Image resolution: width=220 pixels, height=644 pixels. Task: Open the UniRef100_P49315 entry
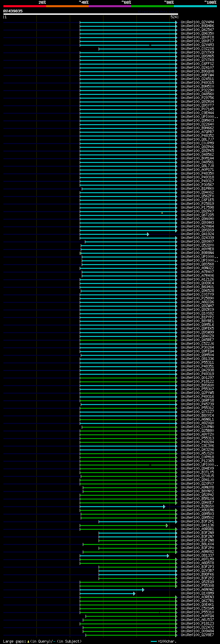pyautogui.click(x=197, y=83)
